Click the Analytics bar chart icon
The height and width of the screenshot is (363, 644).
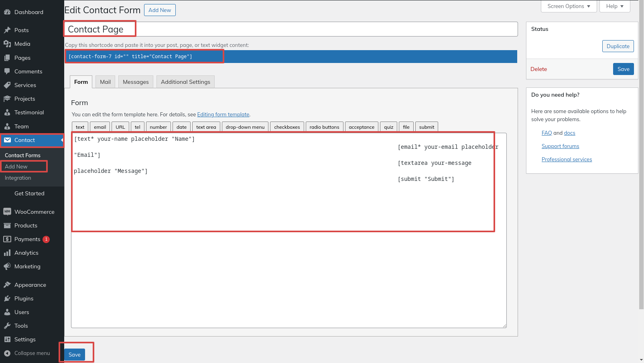(x=7, y=253)
